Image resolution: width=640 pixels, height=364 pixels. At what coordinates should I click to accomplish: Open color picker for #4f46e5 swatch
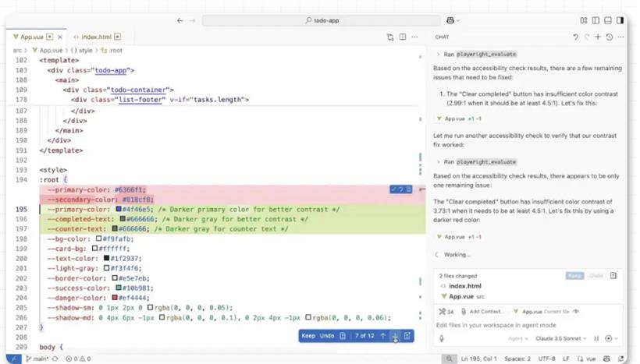119,209
